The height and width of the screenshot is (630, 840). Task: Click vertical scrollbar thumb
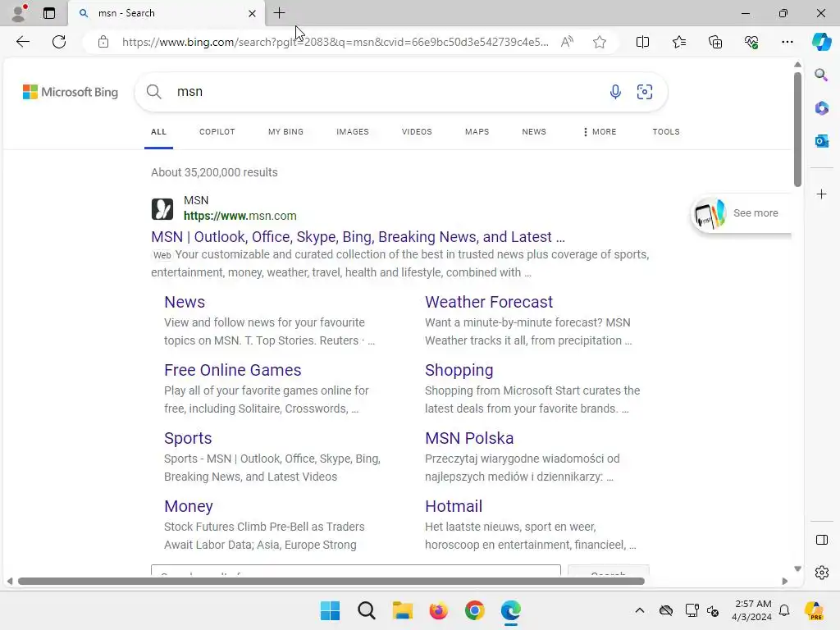click(797, 129)
